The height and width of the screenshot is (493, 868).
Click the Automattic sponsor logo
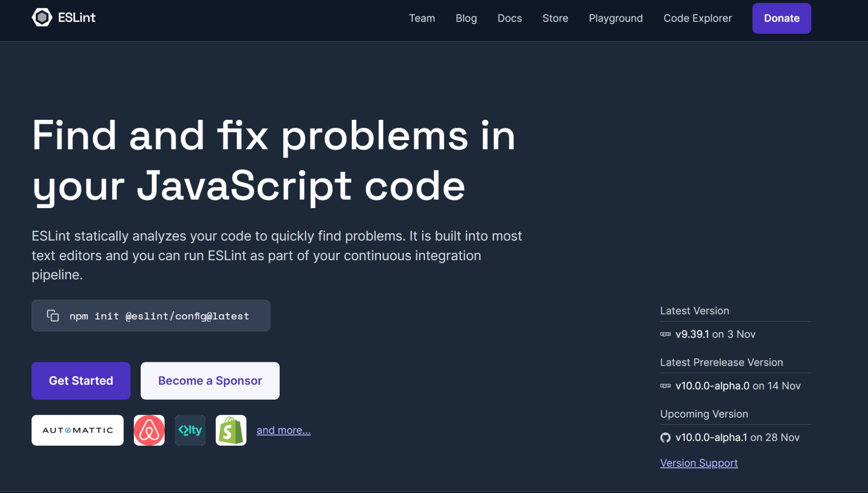(77, 430)
